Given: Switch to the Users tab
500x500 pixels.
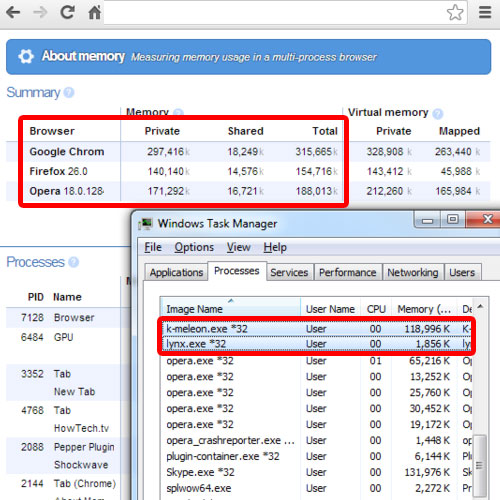Looking at the screenshot, I should coord(462,272).
